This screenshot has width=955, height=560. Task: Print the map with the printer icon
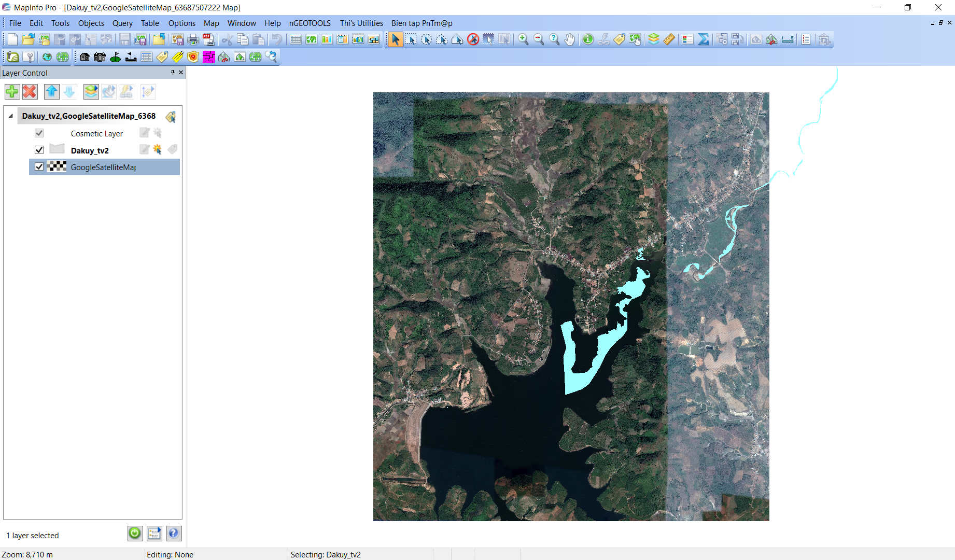click(193, 39)
